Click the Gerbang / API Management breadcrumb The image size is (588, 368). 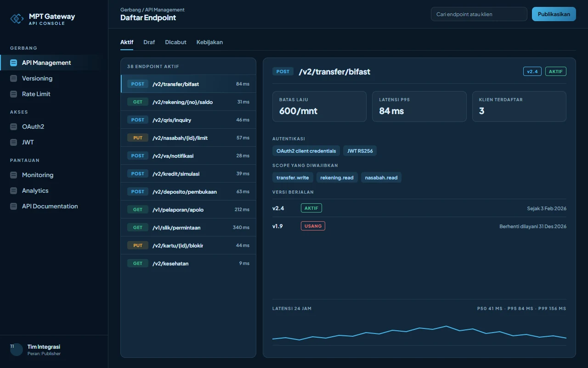click(x=153, y=10)
